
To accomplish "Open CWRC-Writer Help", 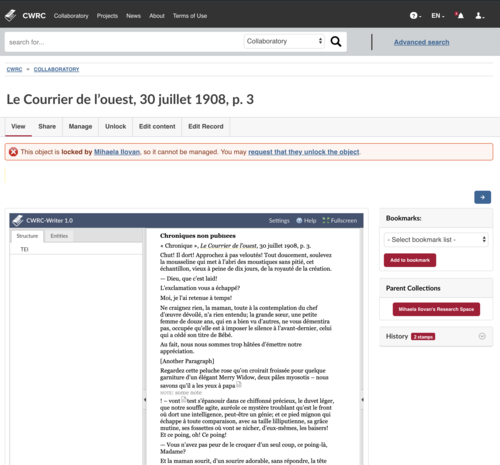I will pyautogui.click(x=306, y=221).
